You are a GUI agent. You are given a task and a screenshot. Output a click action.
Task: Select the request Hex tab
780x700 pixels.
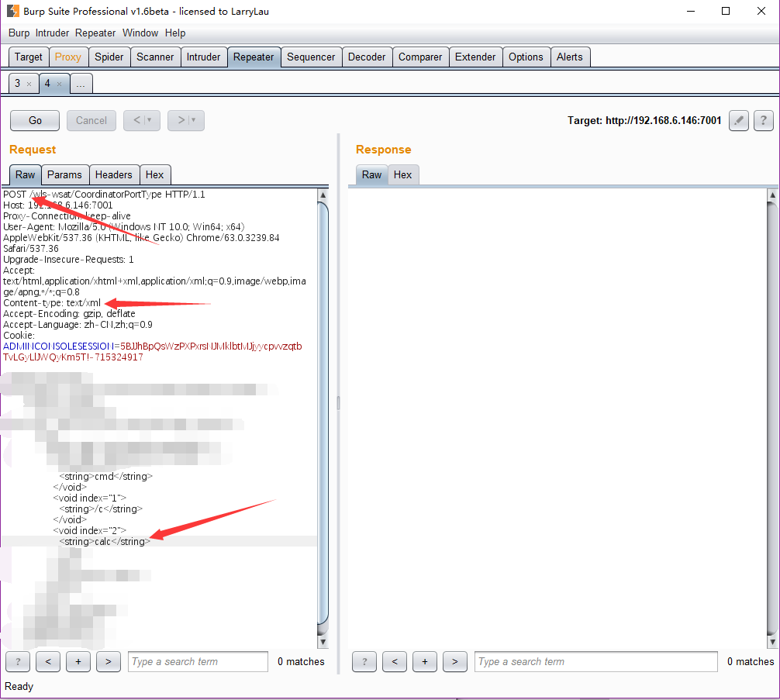(155, 175)
